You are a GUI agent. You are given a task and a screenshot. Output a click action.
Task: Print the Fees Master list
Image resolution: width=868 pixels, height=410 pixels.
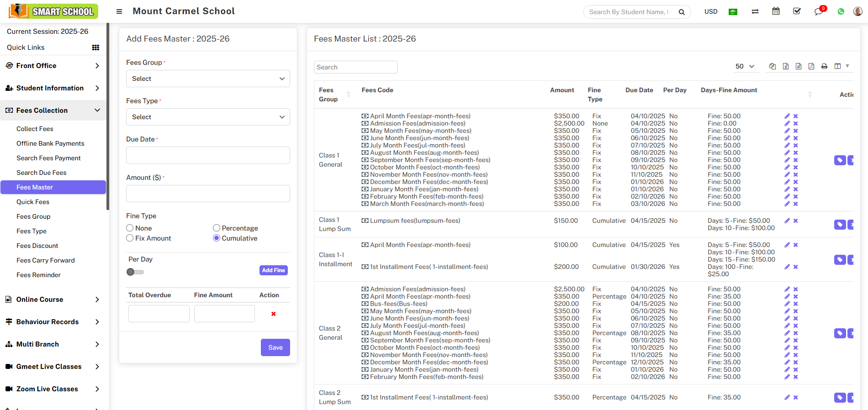pyautogui.click(x=824, y=66)
